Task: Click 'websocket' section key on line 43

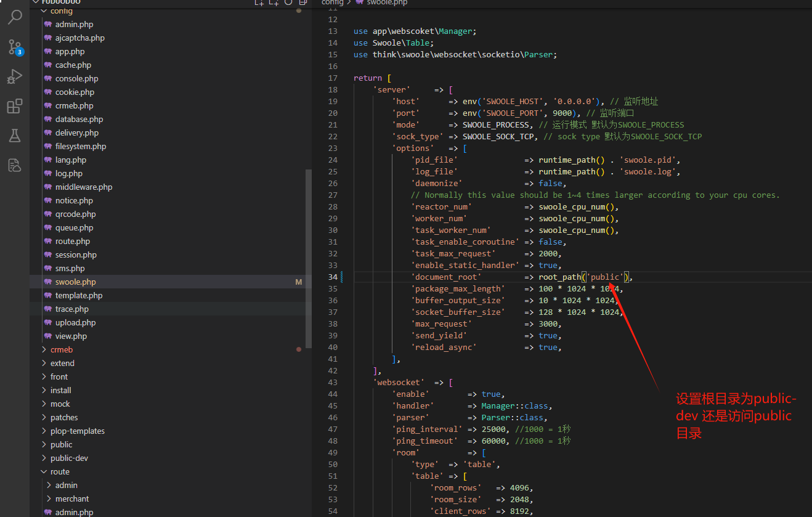Action: [399, 382]
